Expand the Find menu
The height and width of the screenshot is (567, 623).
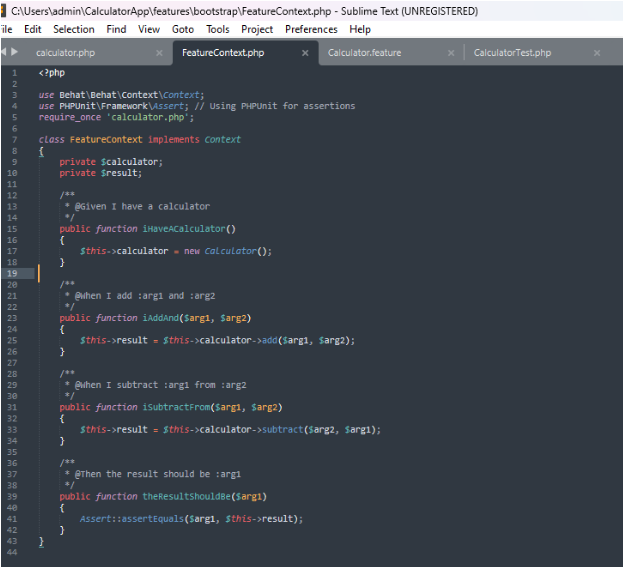click(x=116, y=30)
